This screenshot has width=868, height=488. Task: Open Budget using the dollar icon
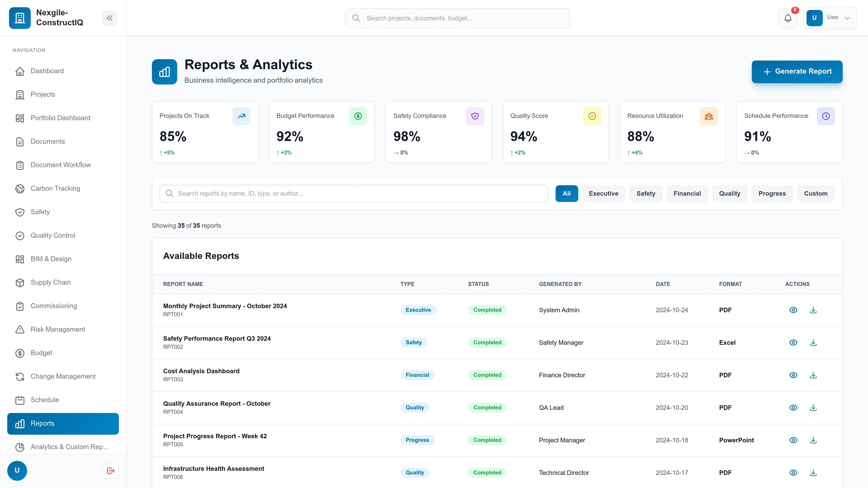19,353
